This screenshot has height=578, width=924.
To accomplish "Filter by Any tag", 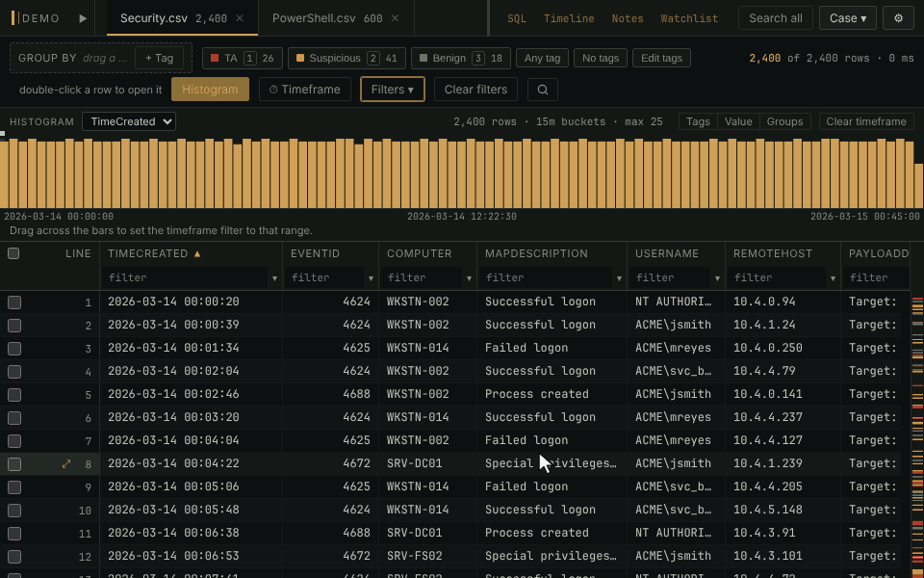I will click(x=542, y=58).
